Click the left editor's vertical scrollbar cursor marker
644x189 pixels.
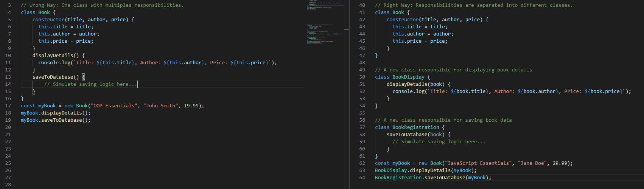point(347,29)
